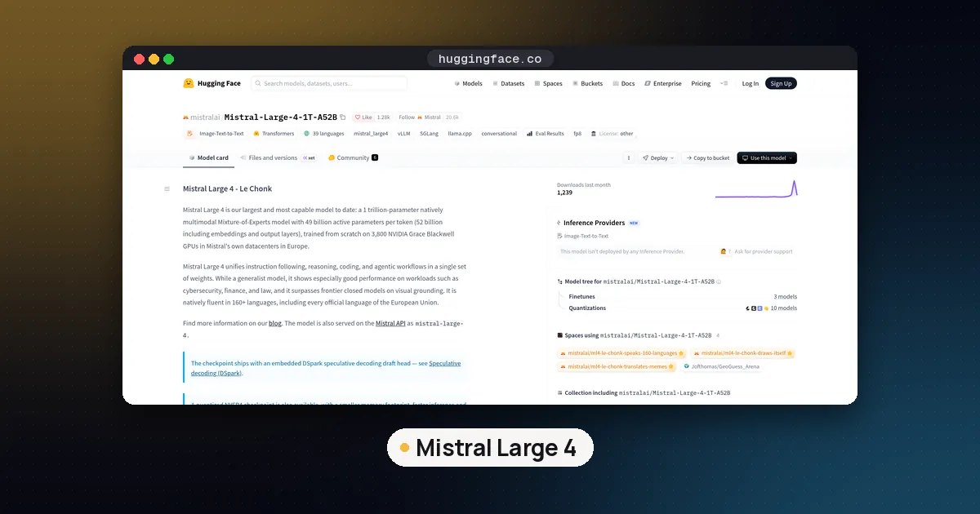Screen dimensions: 980x514
Task: Open the ml4-le-chonk-draws-itself space
Action: coord(742,353)
